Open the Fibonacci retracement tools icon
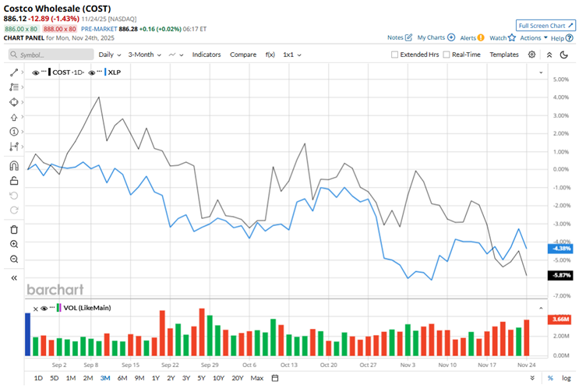586x392 pixels. (x=14, y=87)
